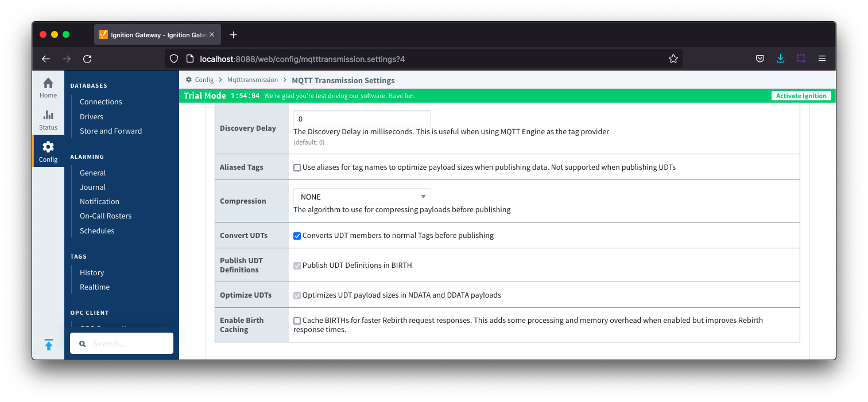Click the Config gear in breadcrumb
868x402 pixels.
coord(189,80)
